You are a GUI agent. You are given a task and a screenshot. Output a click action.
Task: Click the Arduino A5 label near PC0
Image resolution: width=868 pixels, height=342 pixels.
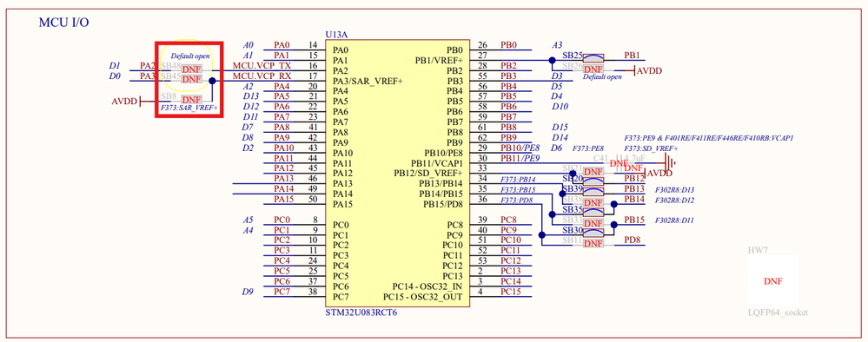pos(248,220)
